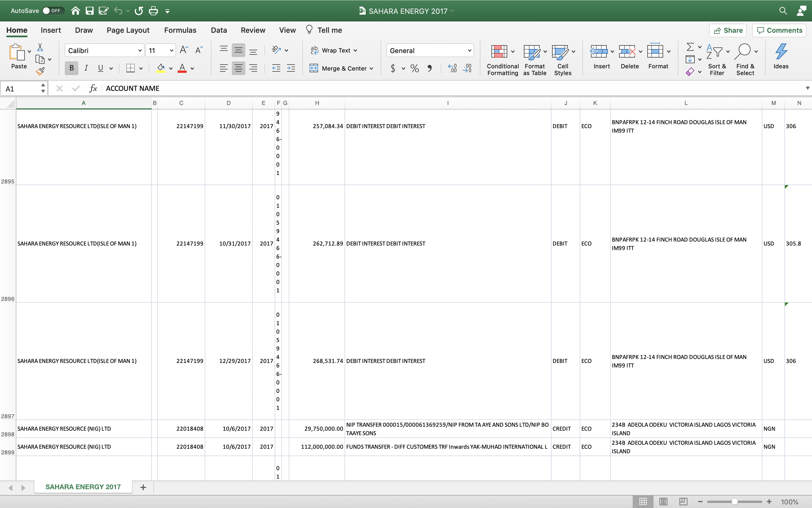Toggle Middle Align vertical alignment
The image size is (812, 508).
238,50
